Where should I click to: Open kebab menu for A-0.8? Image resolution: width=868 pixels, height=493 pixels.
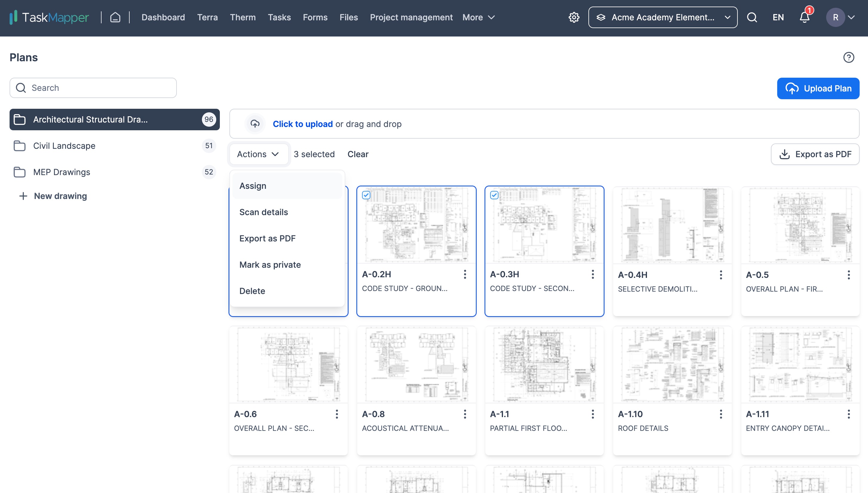point(465,414)
